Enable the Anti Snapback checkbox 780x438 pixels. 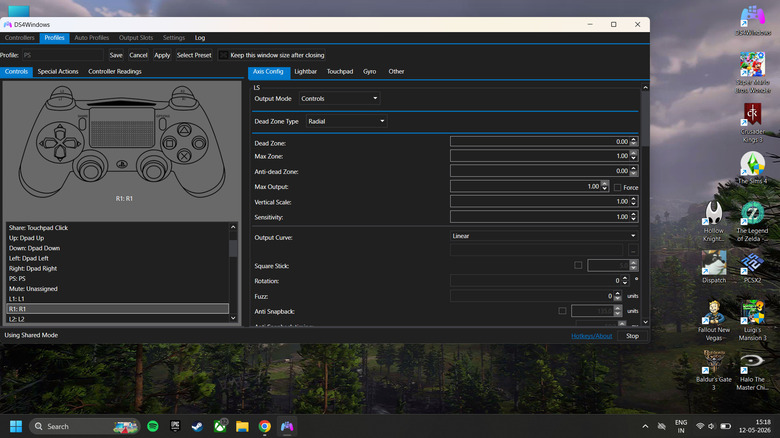(x=562, y=311)
